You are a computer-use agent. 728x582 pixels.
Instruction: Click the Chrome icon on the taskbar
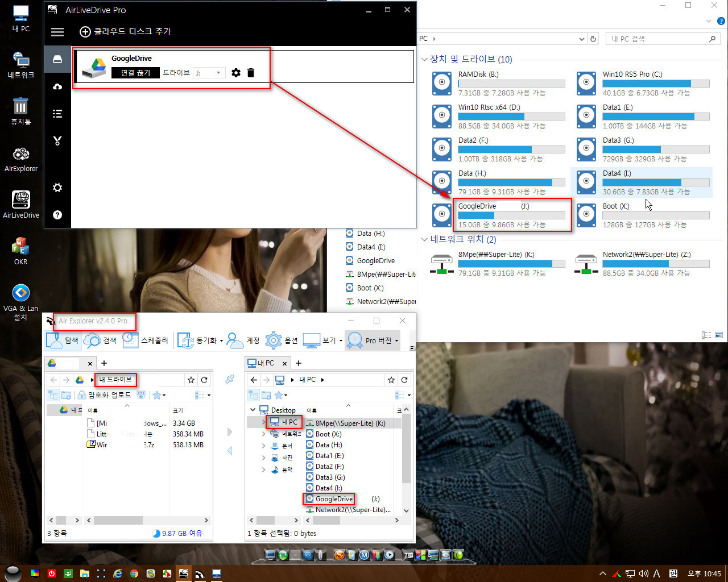pyautogui.click(x=134, y=573)
